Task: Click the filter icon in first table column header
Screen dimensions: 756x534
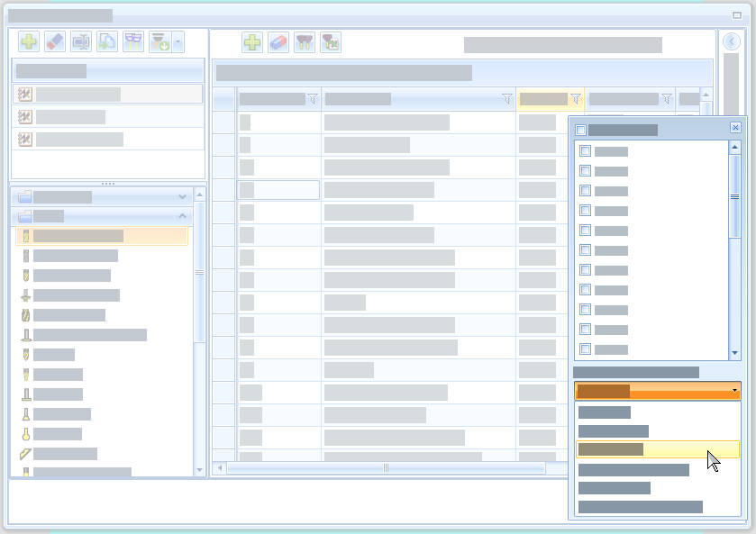Action: click(x=313, y=99)
